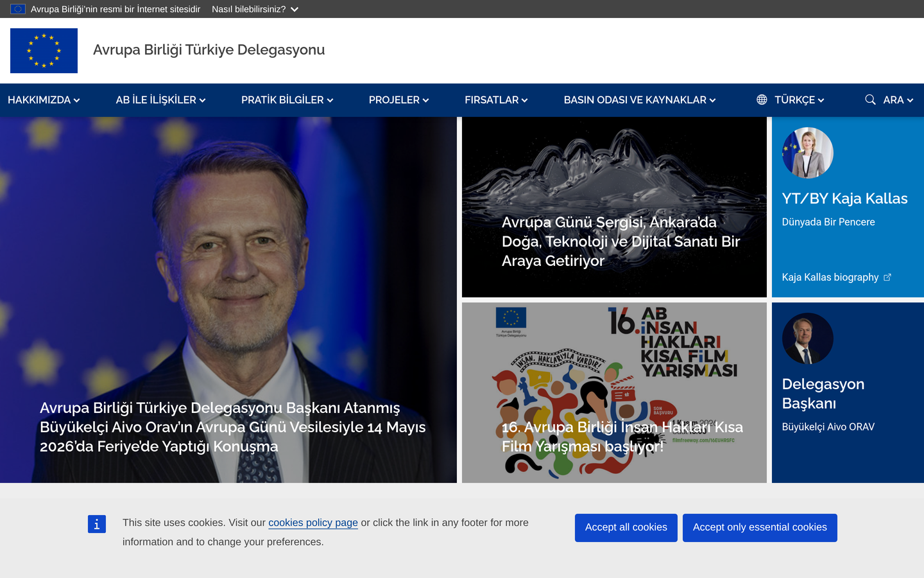Click the blue info icon in cookie banner

pyautogui.click(x=97, y=524)
